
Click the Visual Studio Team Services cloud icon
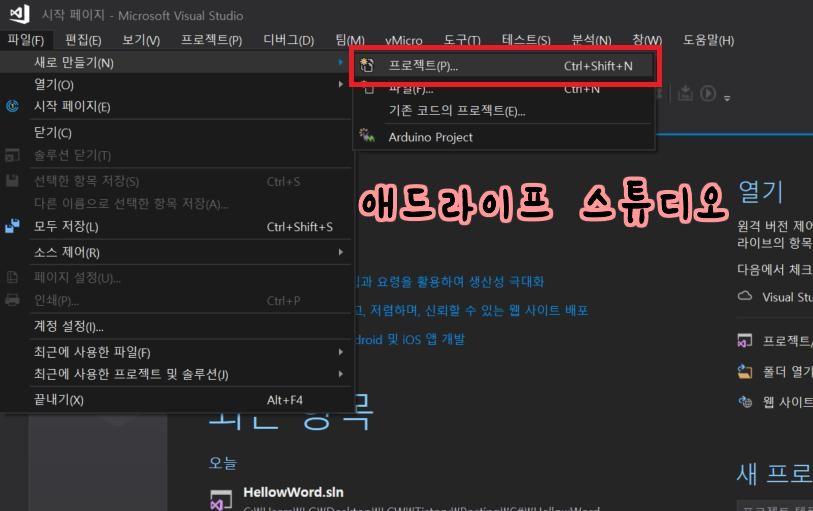tap(745, 296)
